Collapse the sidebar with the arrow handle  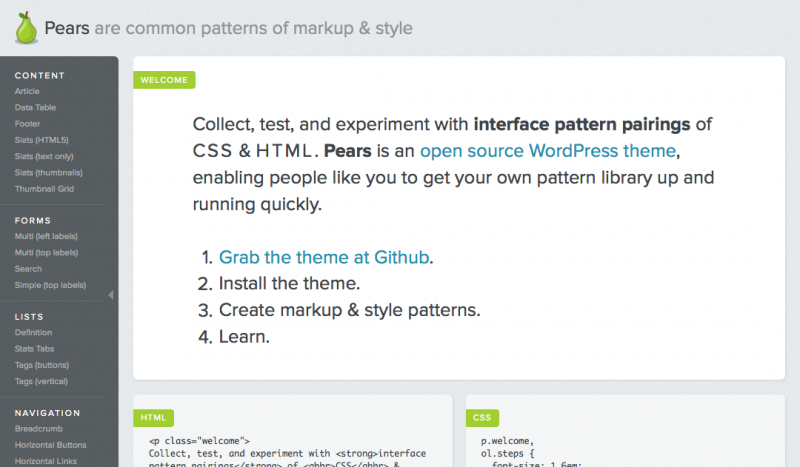coord(111,294)
